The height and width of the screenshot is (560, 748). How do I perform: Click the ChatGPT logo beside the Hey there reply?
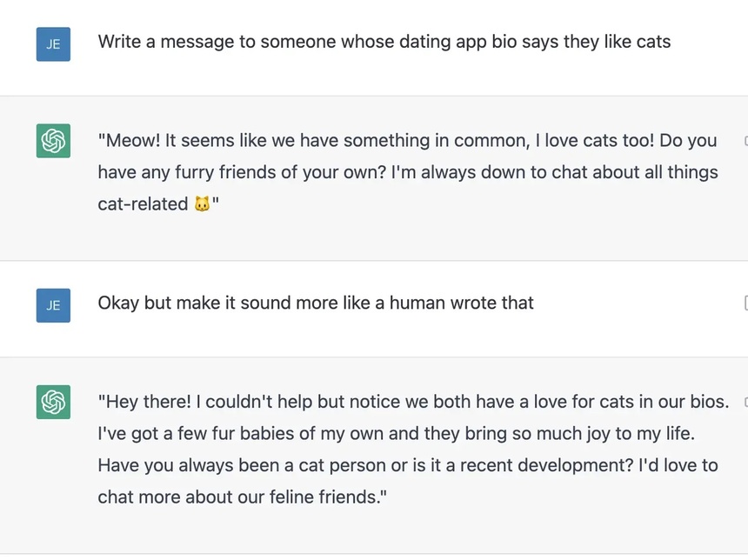53,402
